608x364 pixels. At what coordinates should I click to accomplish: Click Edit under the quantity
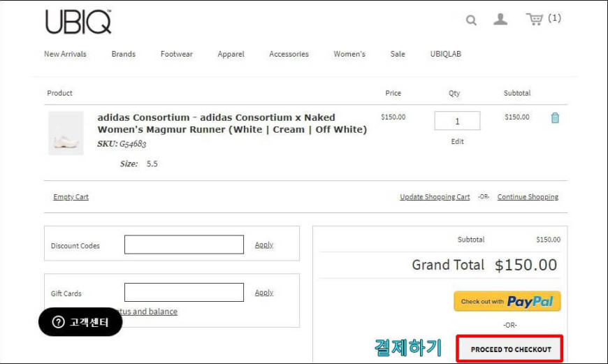pos(457,142)
